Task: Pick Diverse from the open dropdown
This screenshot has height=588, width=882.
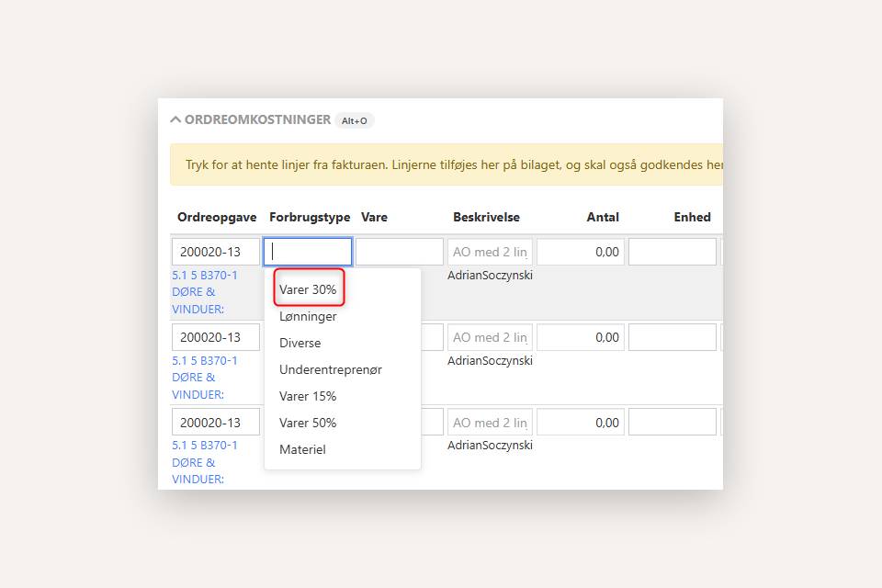Action: click(x=300, y=343)
